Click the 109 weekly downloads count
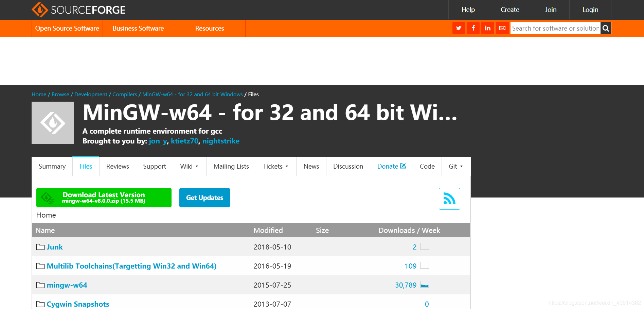Viewport: 644px width, 309px height. click(411, 266)
